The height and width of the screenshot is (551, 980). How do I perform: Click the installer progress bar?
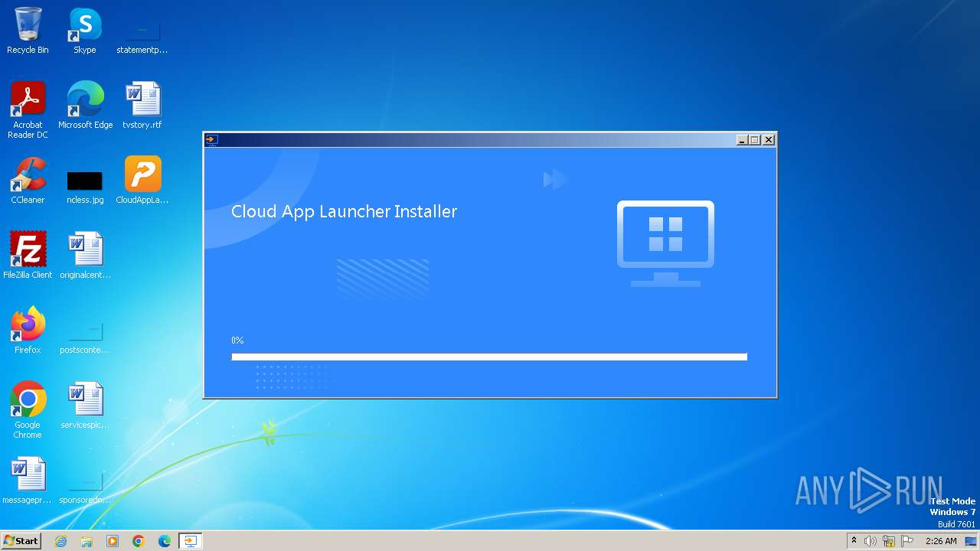(489, 357)
